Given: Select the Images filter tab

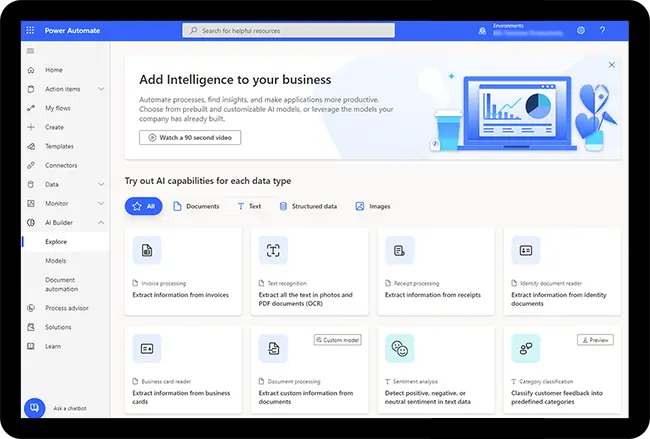Looking at the screenshot, I should click(373, 206).
